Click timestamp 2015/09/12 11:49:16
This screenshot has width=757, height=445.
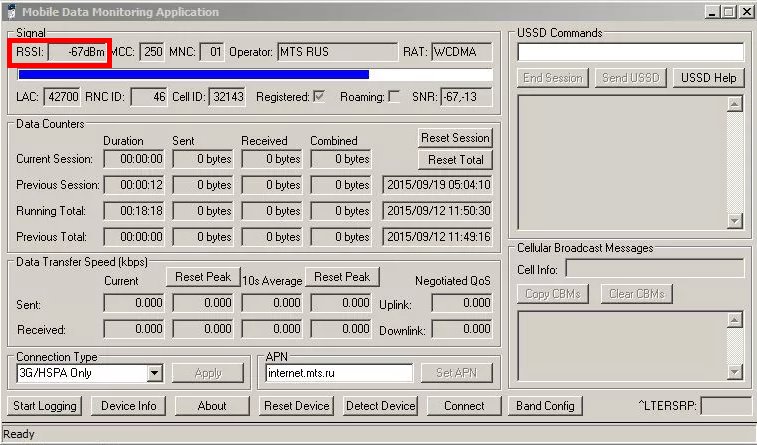pyautogui.click(x=437, y=237)
